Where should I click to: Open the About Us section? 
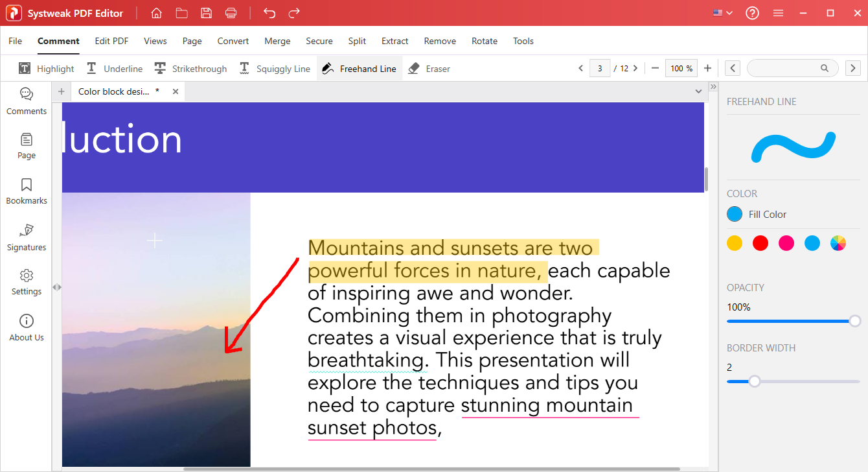(x=26, y=327)
